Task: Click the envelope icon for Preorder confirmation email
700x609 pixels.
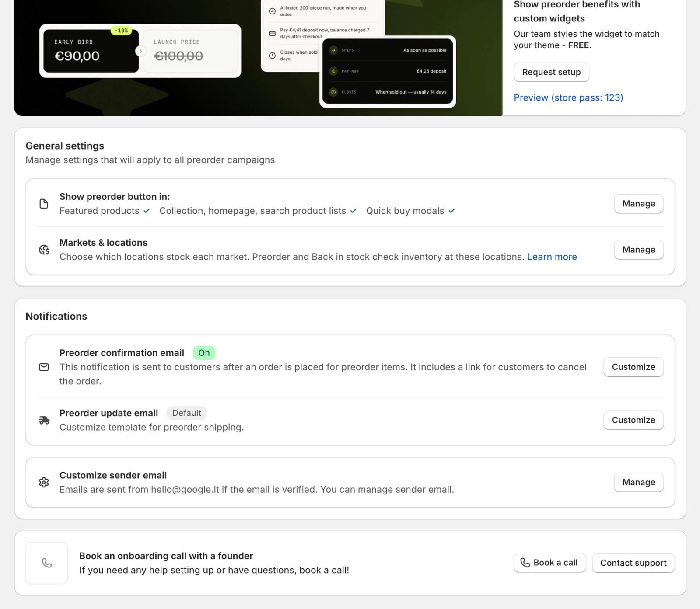Action: pos(44,367)
